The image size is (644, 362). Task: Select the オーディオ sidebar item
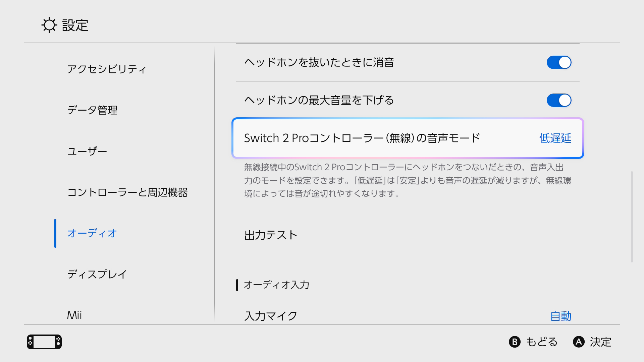pyautogui.click(x=92, y=233)
